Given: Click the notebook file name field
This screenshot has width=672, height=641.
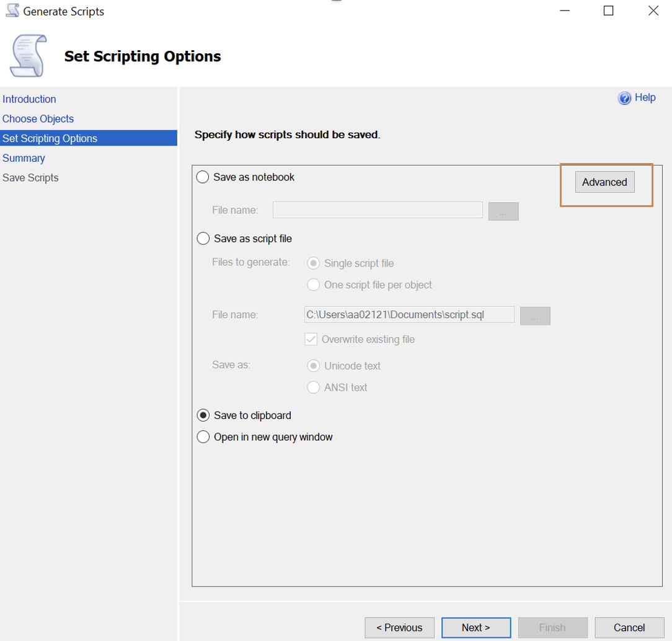Looking at the screenshot, I should click(x=378, y=210).
